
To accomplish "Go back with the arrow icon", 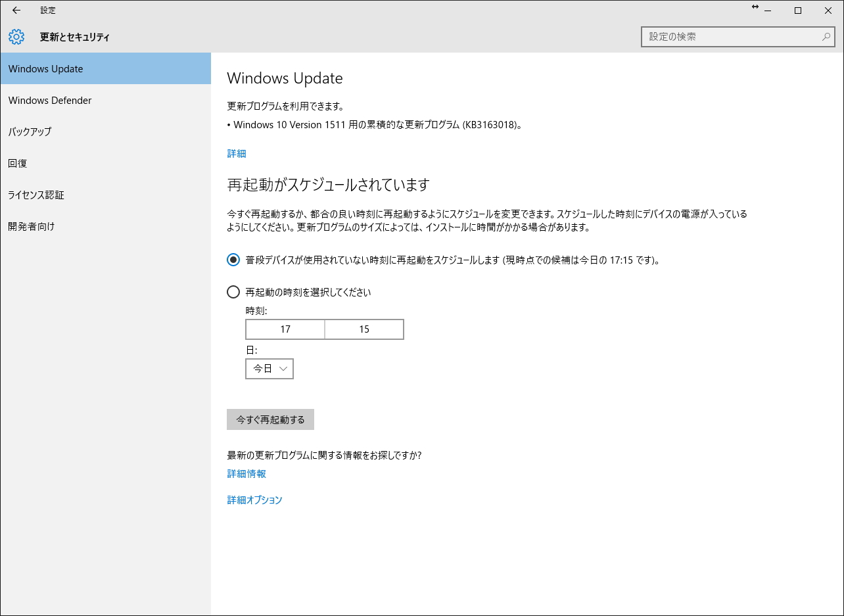I will click(16, 10).
